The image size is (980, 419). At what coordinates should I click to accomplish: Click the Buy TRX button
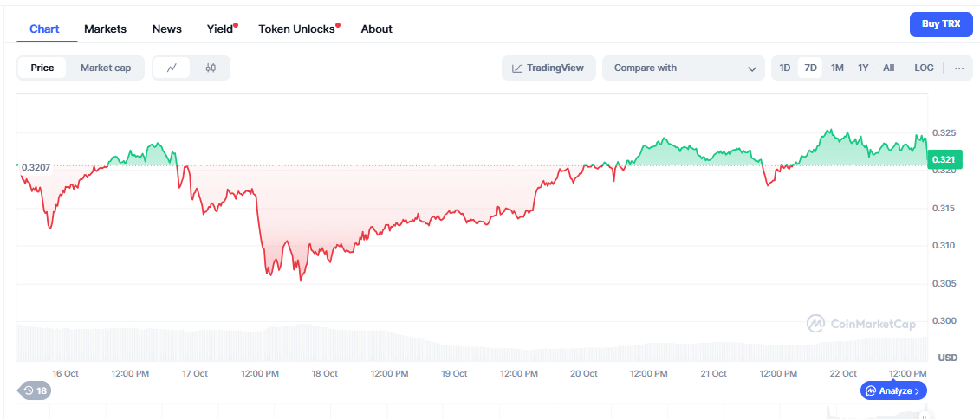pyautogui.click(x=940, y=24)
